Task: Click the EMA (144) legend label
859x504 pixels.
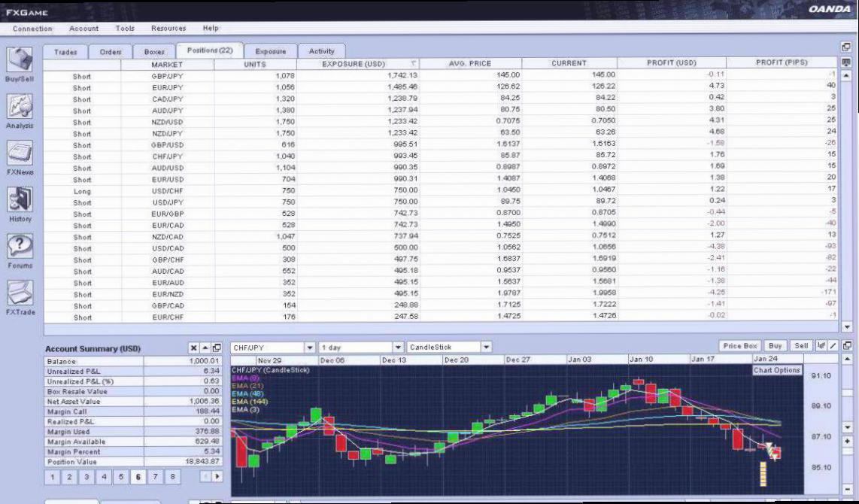Action: [x=249, y=402]
